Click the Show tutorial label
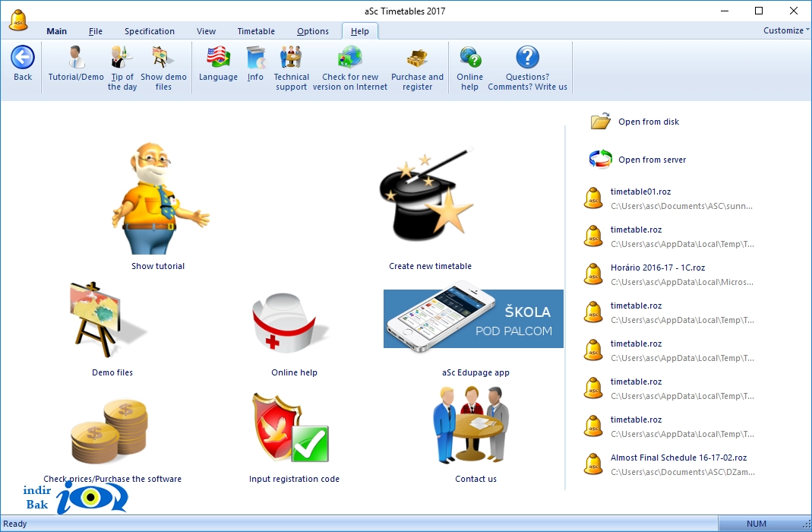Image resolution: width=812 pixels, height=532 pixels. [158, 266]
